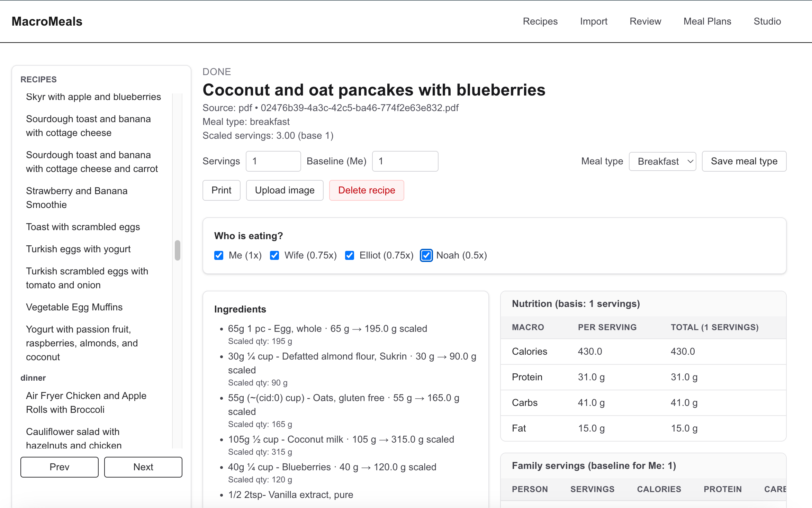Uncheck Wife (0.75x) in Who is eating
Image resolution: width=812 pixels, height=508 pixels.
pos(274,255)
